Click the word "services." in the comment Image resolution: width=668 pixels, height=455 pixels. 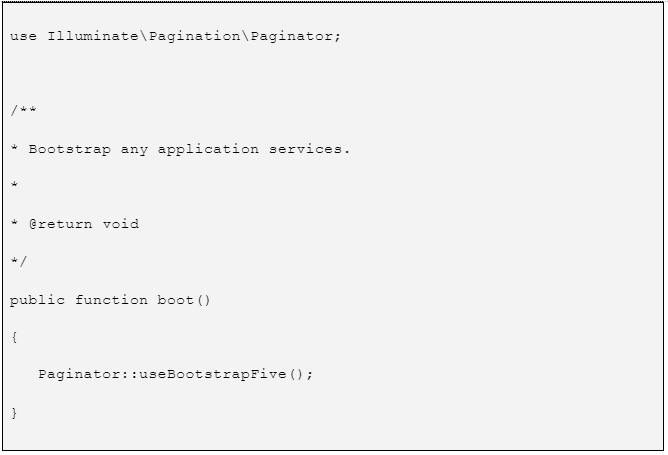point(310,149)
